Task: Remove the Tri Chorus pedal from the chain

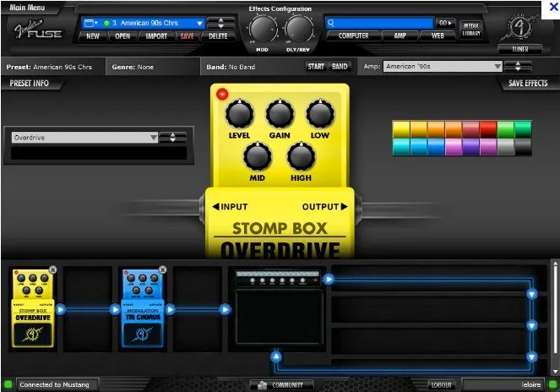Action: (162, 269)
